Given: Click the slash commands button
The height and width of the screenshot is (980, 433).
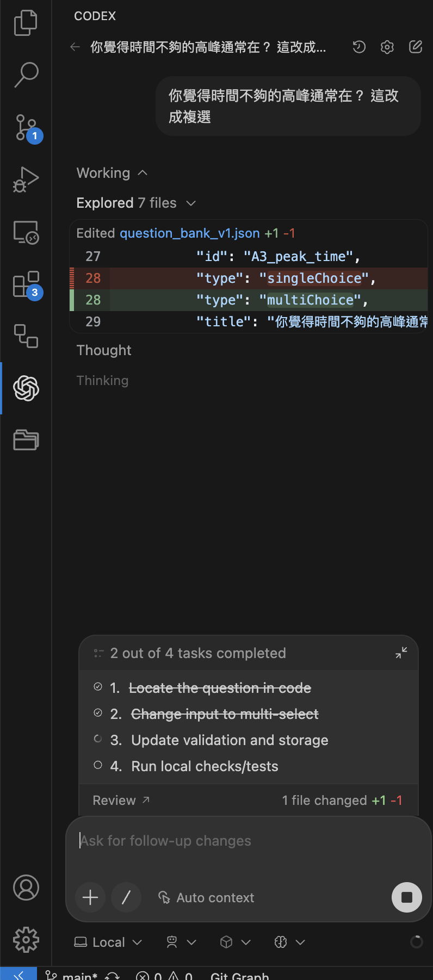Looking at the screenshot, I should tap(126, 897).
